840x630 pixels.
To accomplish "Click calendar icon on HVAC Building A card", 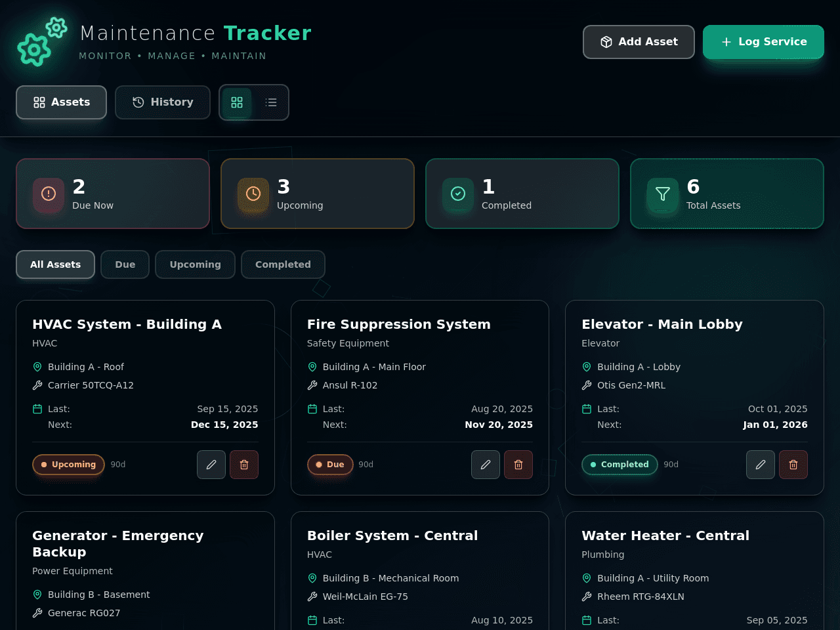I will tap(37, 409).
